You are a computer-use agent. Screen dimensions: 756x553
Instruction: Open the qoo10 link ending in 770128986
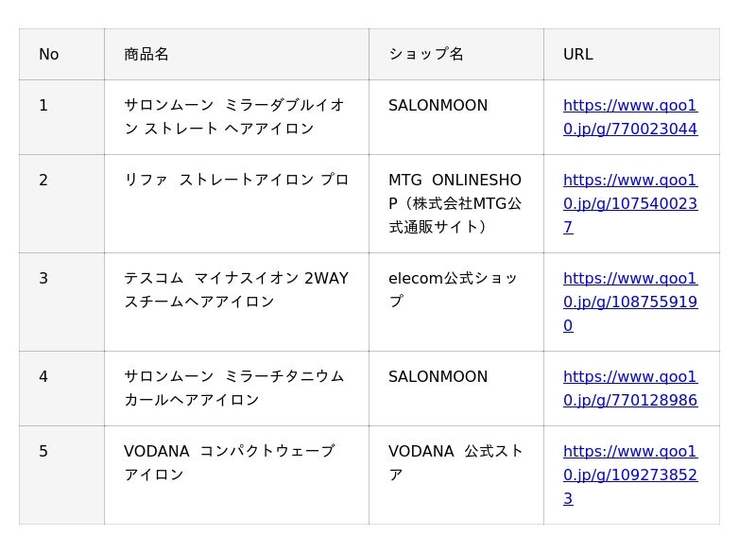coord(629,389)
